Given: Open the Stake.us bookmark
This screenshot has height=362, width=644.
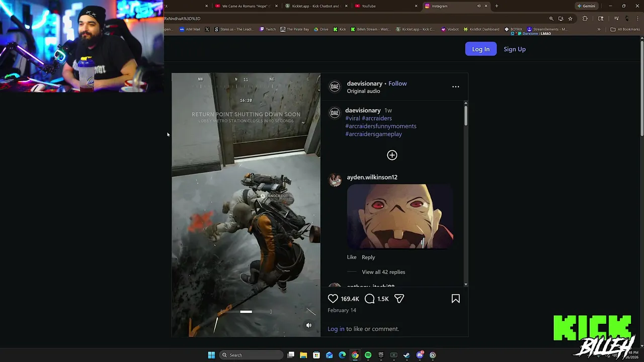Looking at the screenshot, I should [x=234, y=29].
